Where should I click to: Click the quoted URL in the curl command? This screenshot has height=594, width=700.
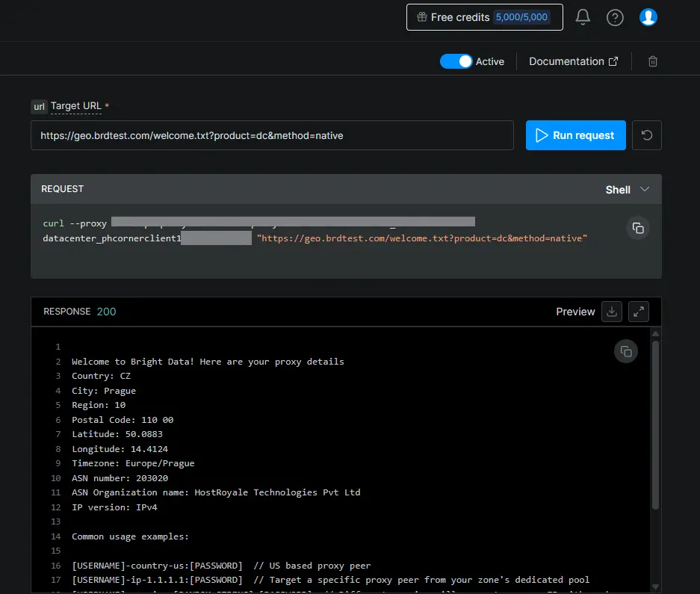(422, 238)
